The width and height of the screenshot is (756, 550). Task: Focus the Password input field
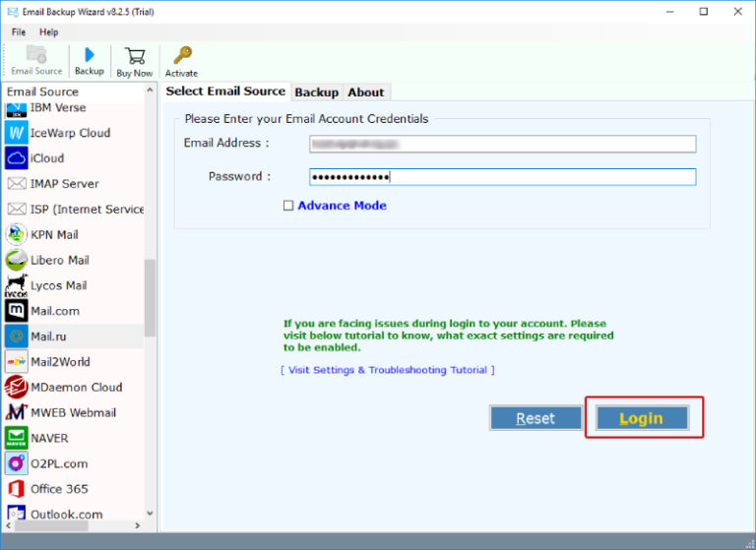tap(503, 177)
